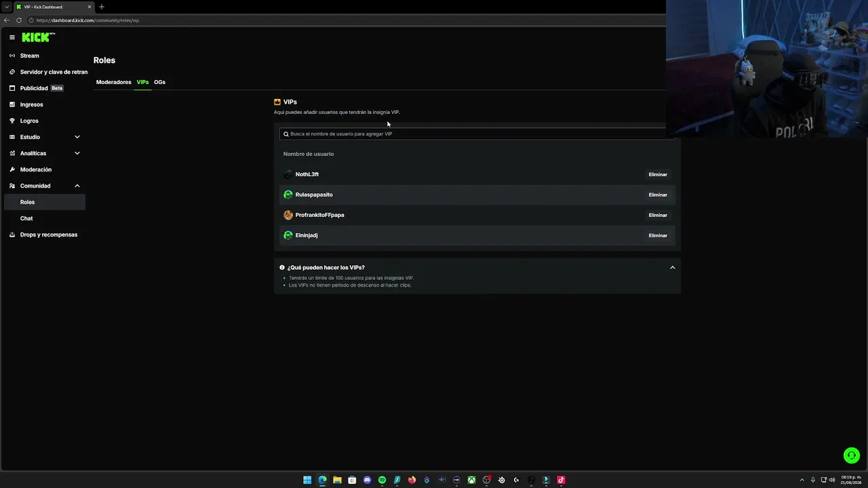The width and height of the screenshot is (868, 488).
Task: Remove NothL3ft from VIPs
Action: tap(658, 174)
